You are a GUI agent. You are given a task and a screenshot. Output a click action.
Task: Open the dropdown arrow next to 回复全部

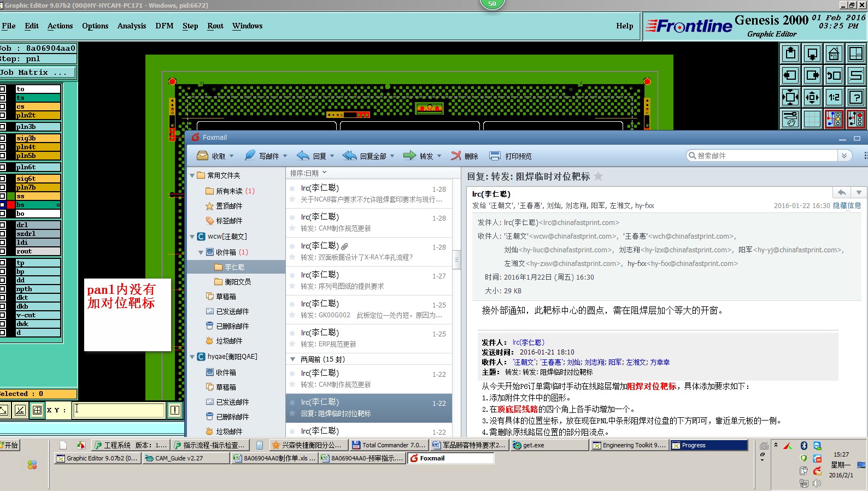click(x=392, y=156)
